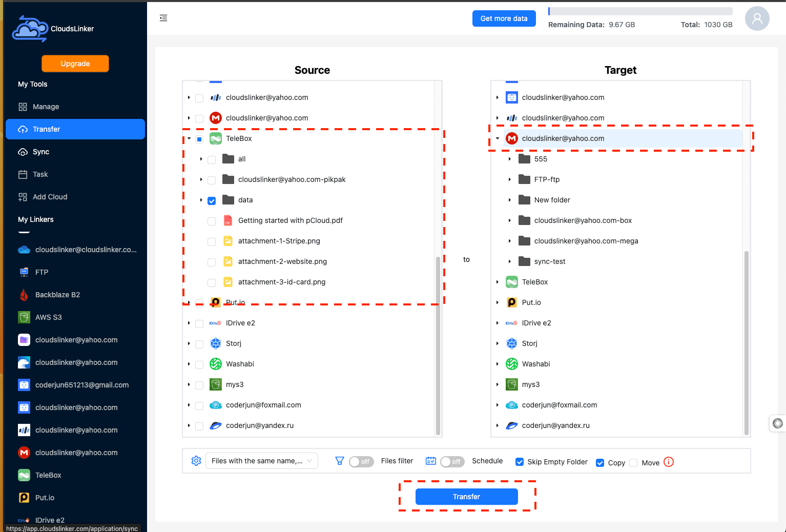
Task: Click the Target panel vertical scrollbar
Action: [x=746, y=342]
